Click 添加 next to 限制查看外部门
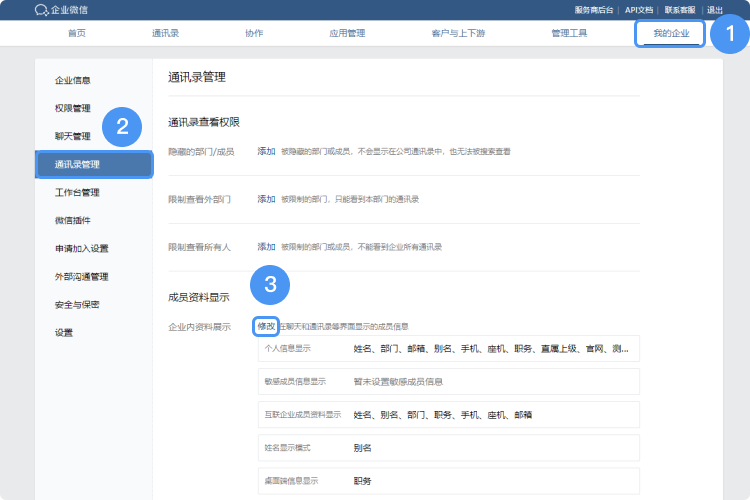The image size is (750, 500). pyautogui.click(x=266, y=199)
